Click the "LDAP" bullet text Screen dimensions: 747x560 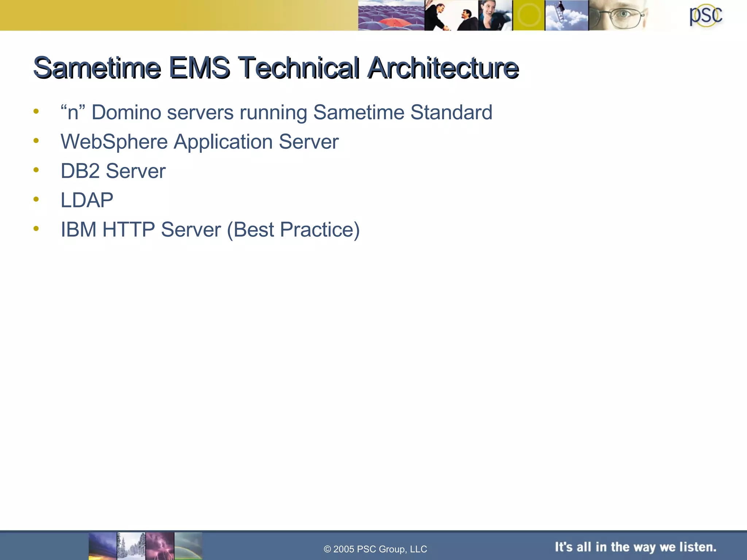(87, 200)
